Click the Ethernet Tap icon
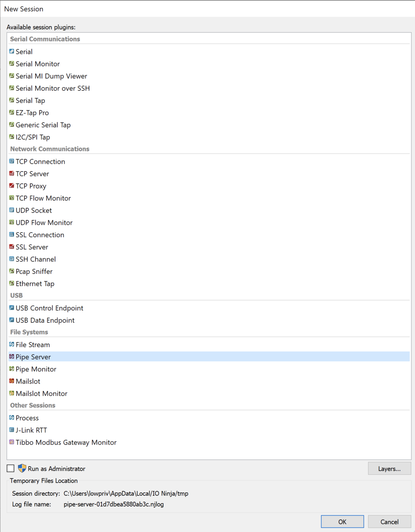Viewport: 415px width, 532px height. coord(12,283)
